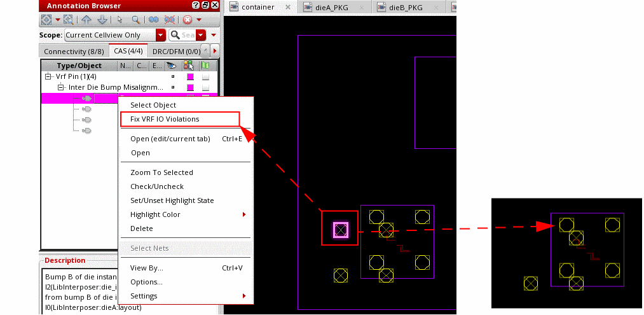This screenshot has height=315, width=644.
Task: Click the 'N...' column header
Action: [125, 66]
